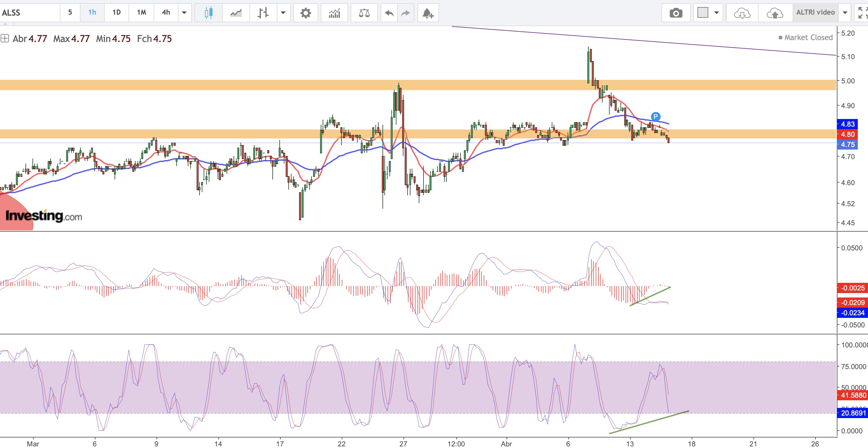The width and height of the screenshot is (868, 448).
Task: Switch to area chart style
Action: [x=236, y=13]
